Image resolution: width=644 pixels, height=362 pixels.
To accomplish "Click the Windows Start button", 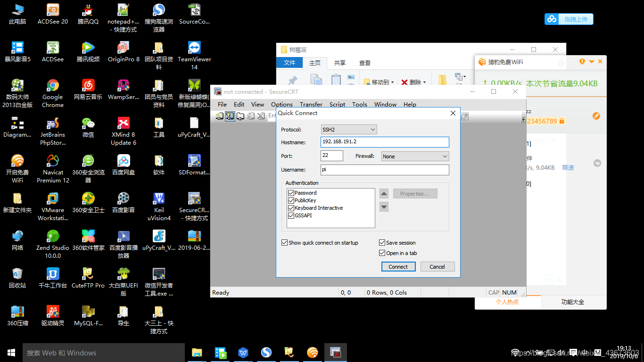I will [x=11, y=353].
